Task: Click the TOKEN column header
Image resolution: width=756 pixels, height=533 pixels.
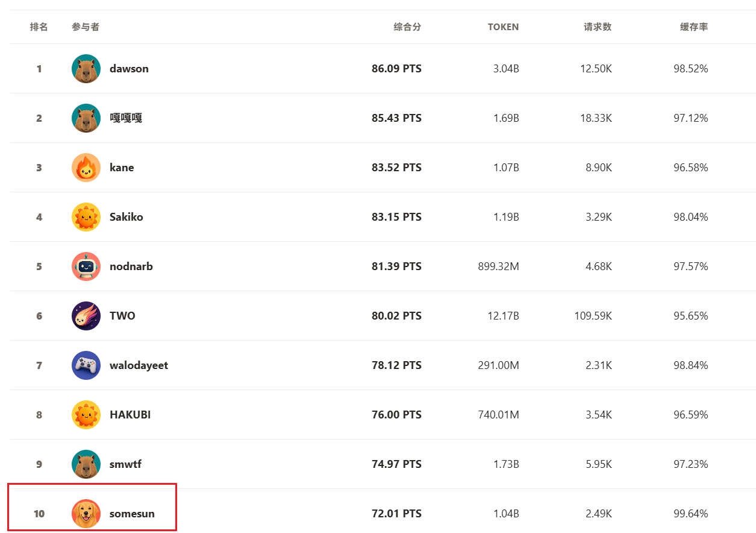Action: pyautogui.click(x=503, y=27)
